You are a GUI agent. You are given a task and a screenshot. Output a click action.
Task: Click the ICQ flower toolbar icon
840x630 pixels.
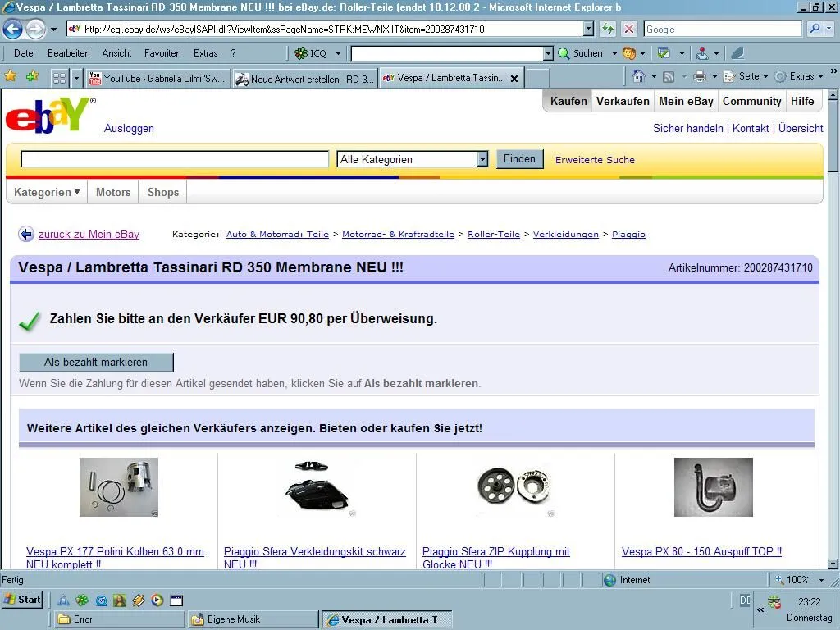click(302, 53)
